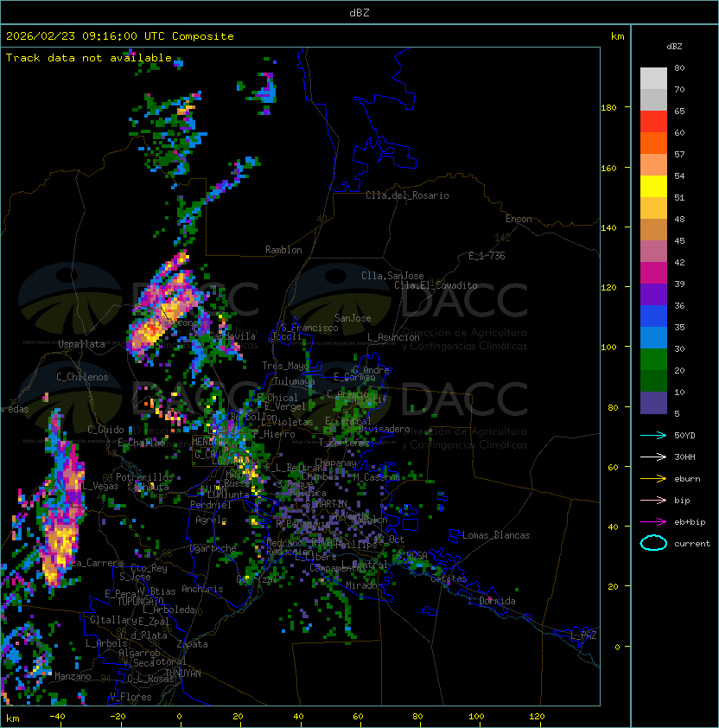Click the 'L_Asuncion' place label
The image size is (719, 728).
393,337
